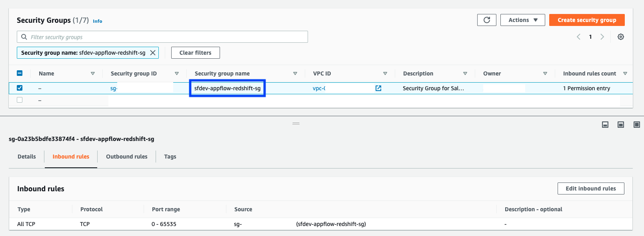
Task: Sort by Security group name column arrow
Action: pyautogui.click(x=295, y=73)
